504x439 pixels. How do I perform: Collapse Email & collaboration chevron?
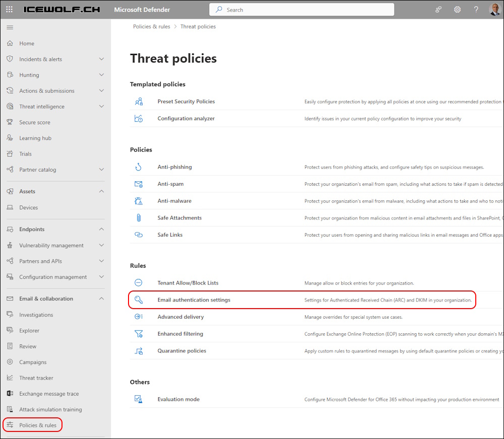tap(102, 299)
